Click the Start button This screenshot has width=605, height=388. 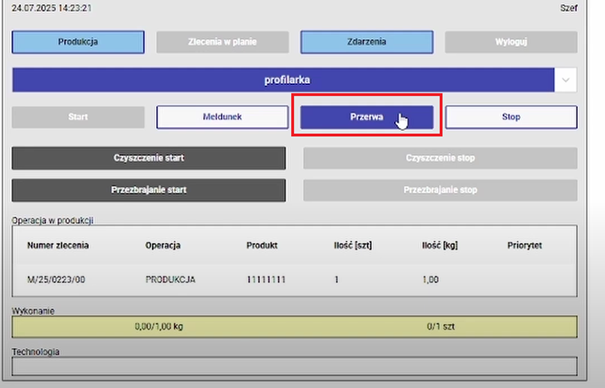(x=78, y=117)
